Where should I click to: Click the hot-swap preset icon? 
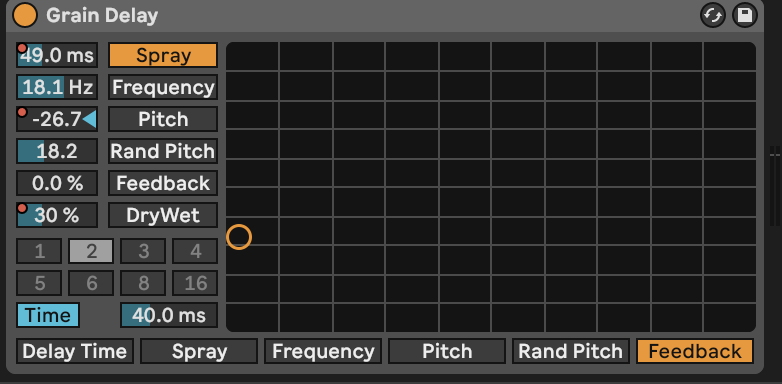pos(713,15)
